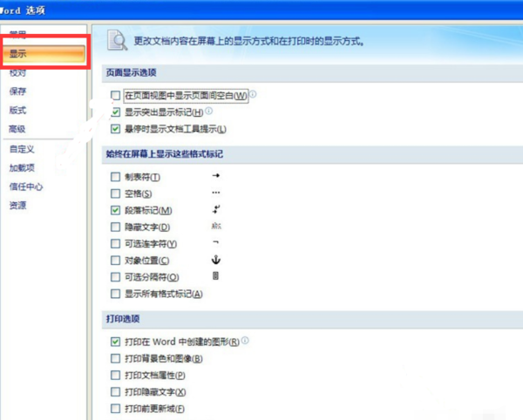Toggle the 空格 checkbox
Screen dimensions: 523x420
click(115, 193)
